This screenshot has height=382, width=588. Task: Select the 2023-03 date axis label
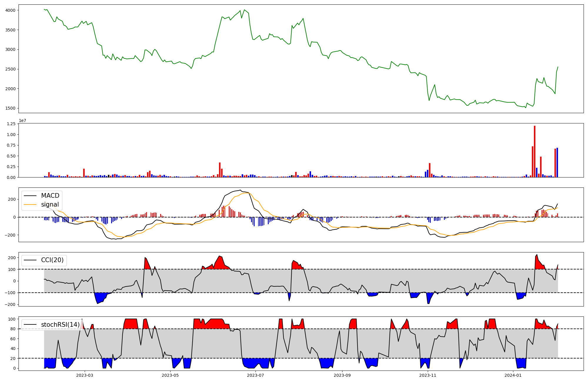coord(85,375)
